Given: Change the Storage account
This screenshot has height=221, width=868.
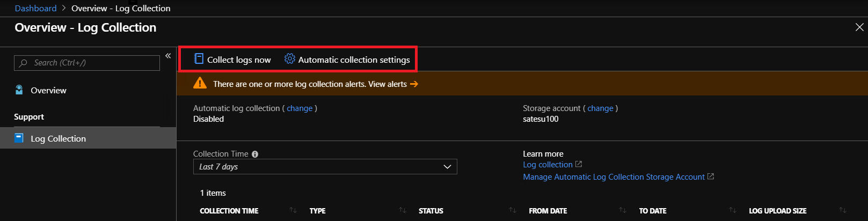Looking at the screenshot, I should [600, 108].
